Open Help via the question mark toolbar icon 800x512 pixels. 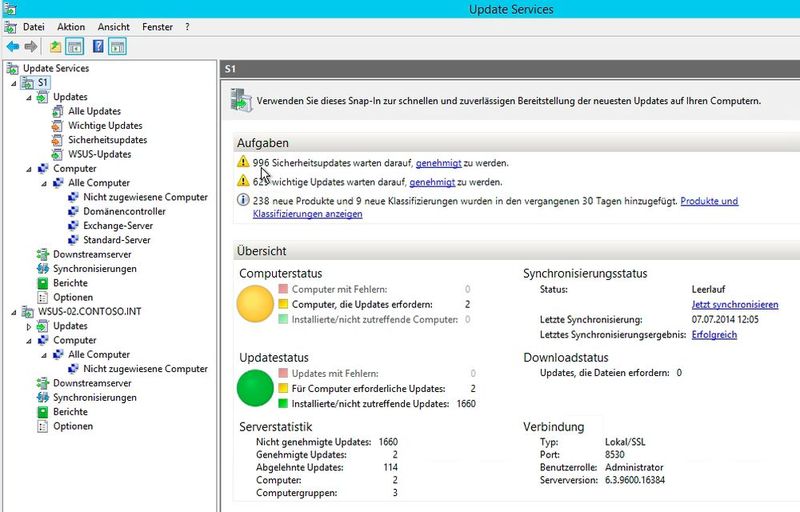coord(98,47)
